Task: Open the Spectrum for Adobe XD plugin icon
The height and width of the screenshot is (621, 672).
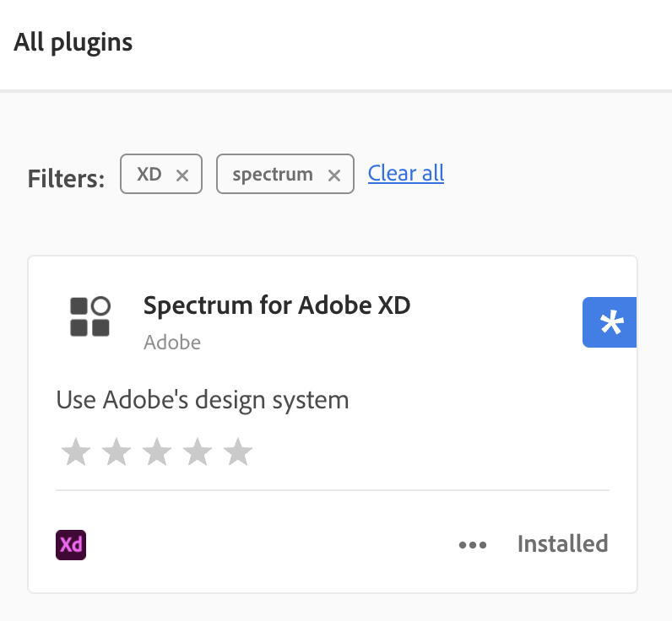Action: (90, 317)
